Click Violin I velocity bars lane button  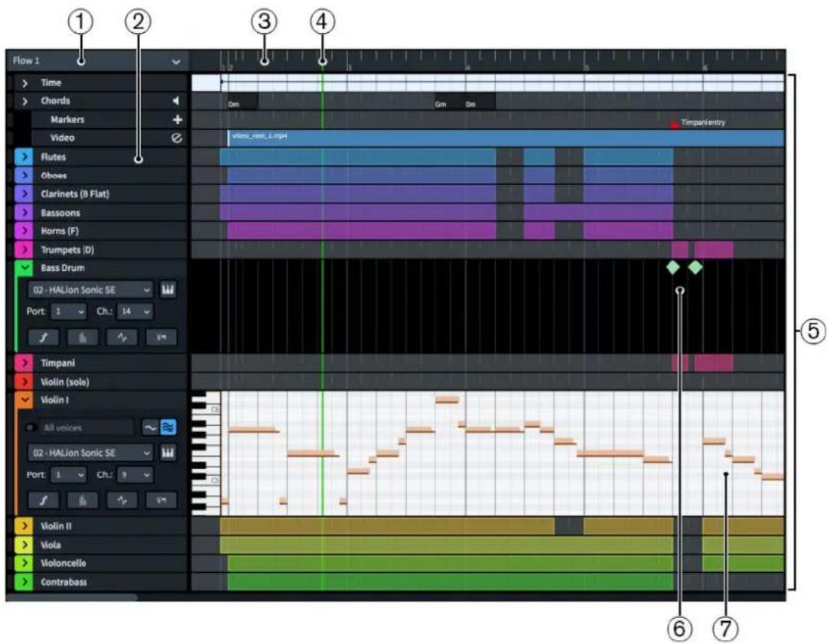click(83, 500)
